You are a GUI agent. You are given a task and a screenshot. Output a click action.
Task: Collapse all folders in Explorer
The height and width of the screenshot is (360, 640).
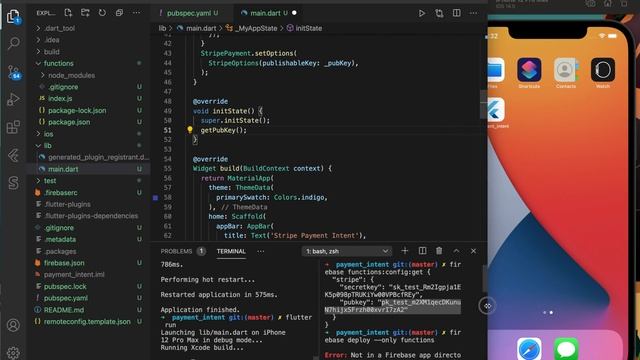119,13
